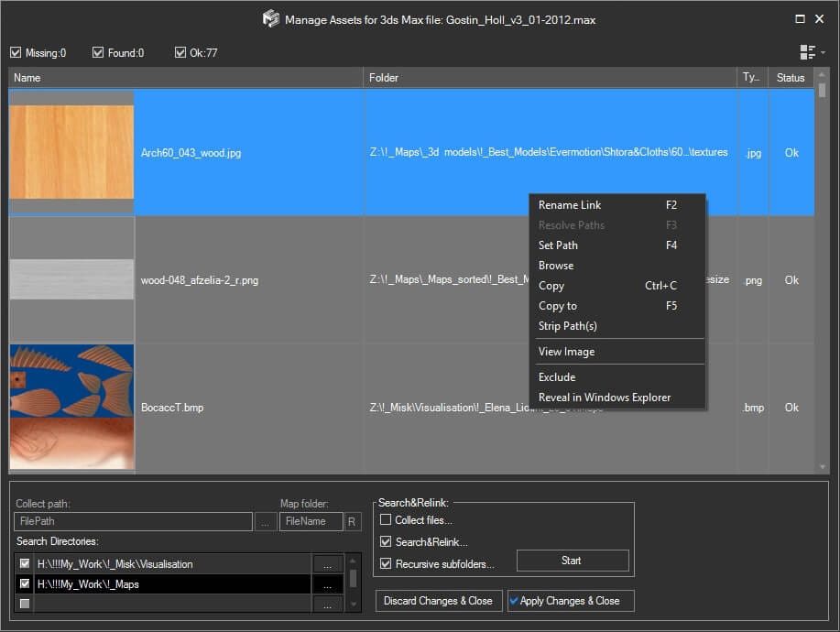Select Strip Path(s) menu entry
The height and width of the screenshot is (632, 840).
[617, 326]
